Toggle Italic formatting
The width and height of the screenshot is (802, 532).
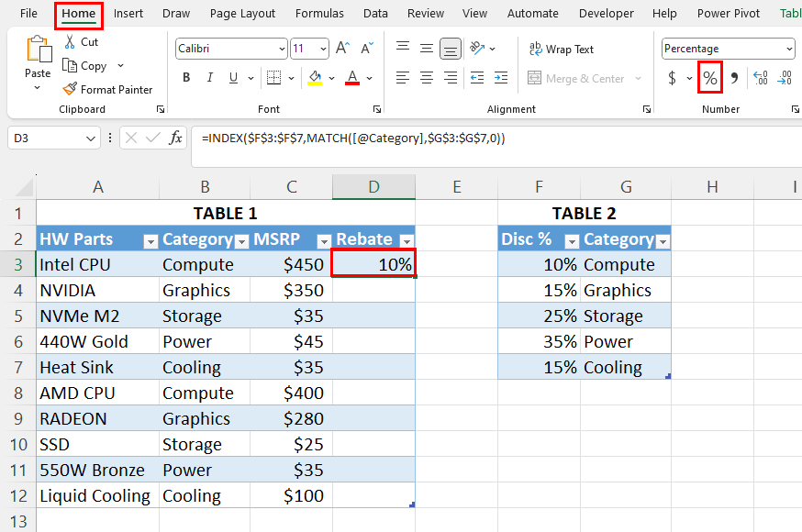tap(210, 78)
